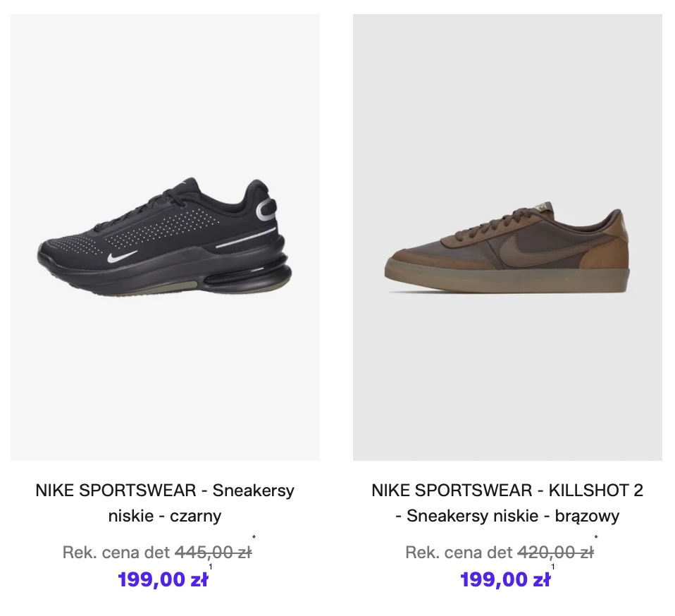Click the silver heel loop on black sneaker
675x616 pixels.
[268, 209]
